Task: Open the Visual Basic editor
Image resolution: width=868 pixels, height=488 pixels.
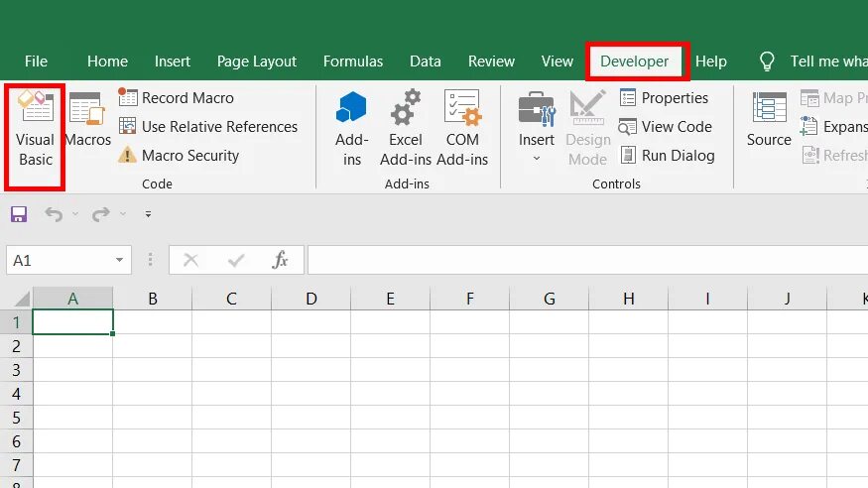Action: [36, 129]
